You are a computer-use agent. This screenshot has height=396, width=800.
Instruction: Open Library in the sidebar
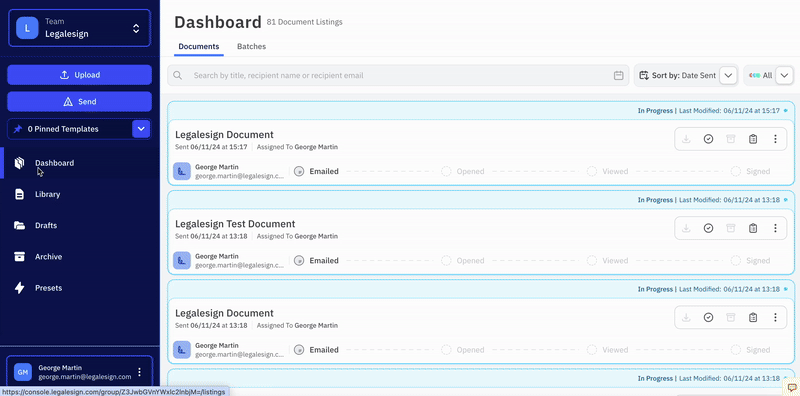pos(47,194)
